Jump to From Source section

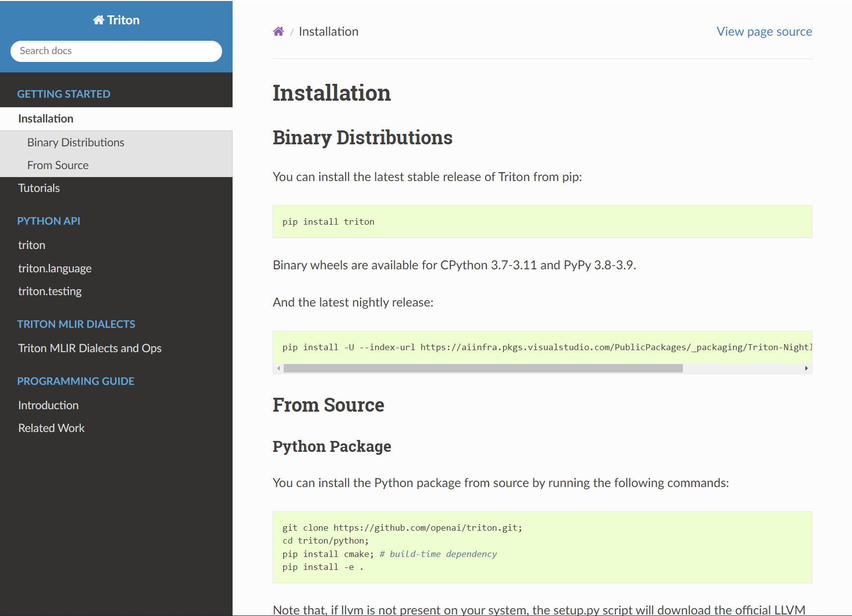click(x=58, y=166)
